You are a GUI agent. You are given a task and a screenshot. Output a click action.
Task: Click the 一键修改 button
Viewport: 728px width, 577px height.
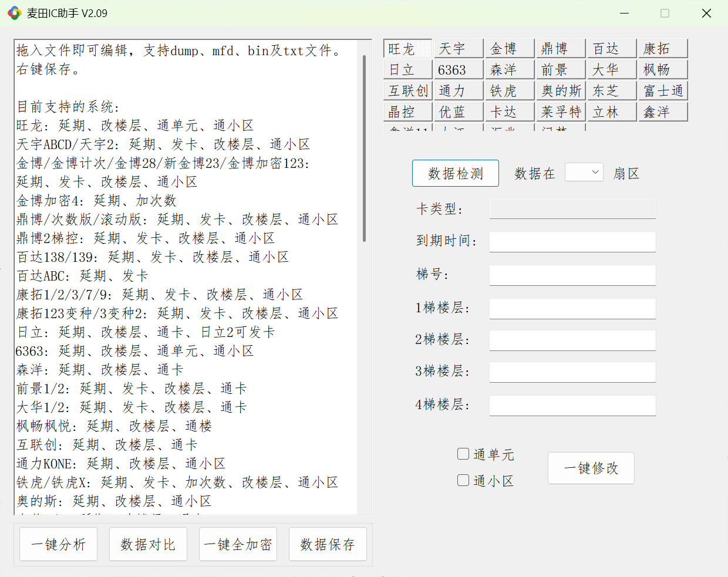pos(591,468)
